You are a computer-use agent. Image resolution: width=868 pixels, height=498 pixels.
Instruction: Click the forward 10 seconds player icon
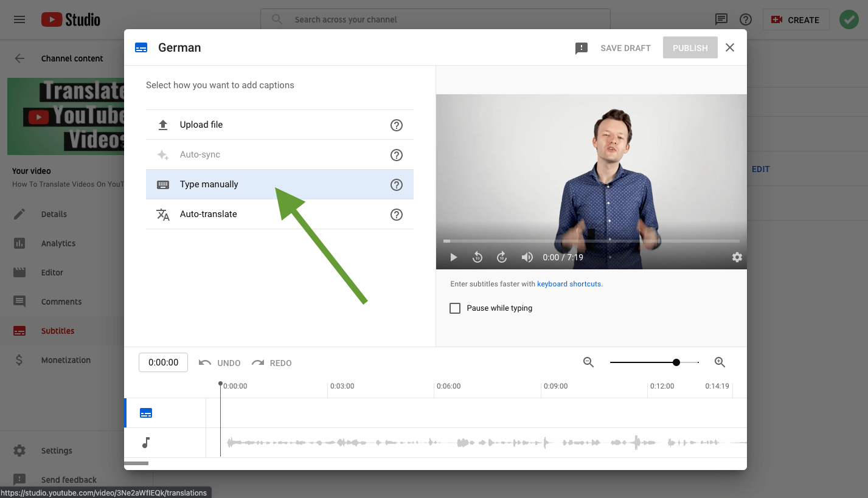point(502,257)
